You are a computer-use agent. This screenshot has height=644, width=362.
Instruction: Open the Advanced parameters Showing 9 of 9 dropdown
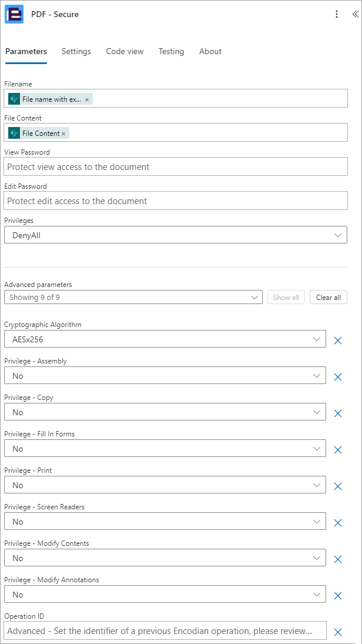click(133, 297)
